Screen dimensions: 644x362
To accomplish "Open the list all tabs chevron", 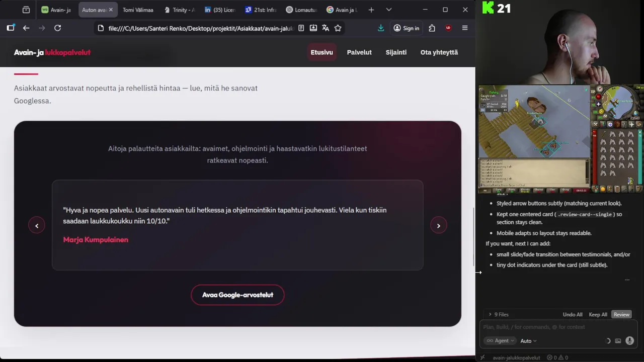I will click(388, 10).
